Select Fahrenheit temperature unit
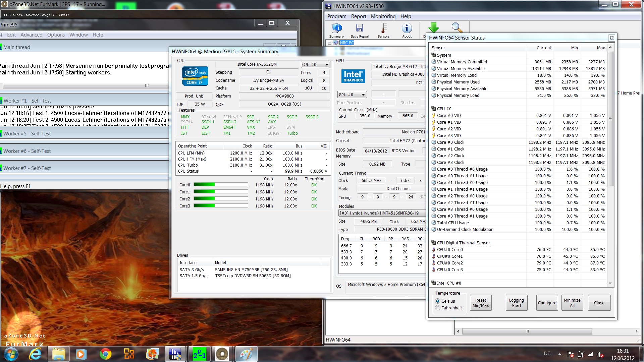Image resolution: width=644 pixels, height=362 pixels. (x=438, y=308)
